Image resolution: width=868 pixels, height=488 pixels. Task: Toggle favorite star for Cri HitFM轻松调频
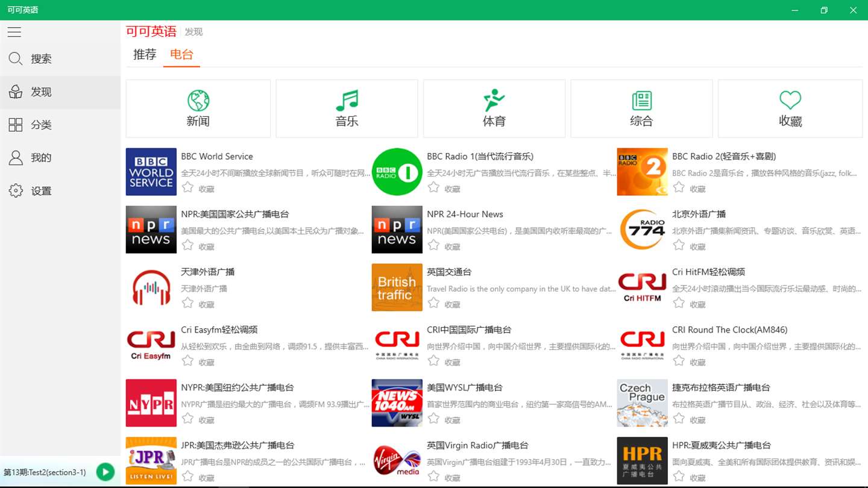(x=679, y=303)
